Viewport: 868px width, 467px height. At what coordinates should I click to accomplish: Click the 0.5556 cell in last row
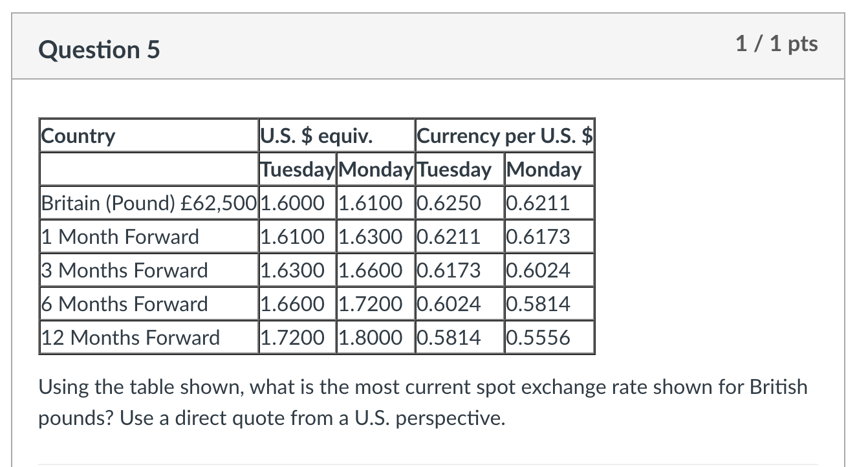(x=549, y=338)
